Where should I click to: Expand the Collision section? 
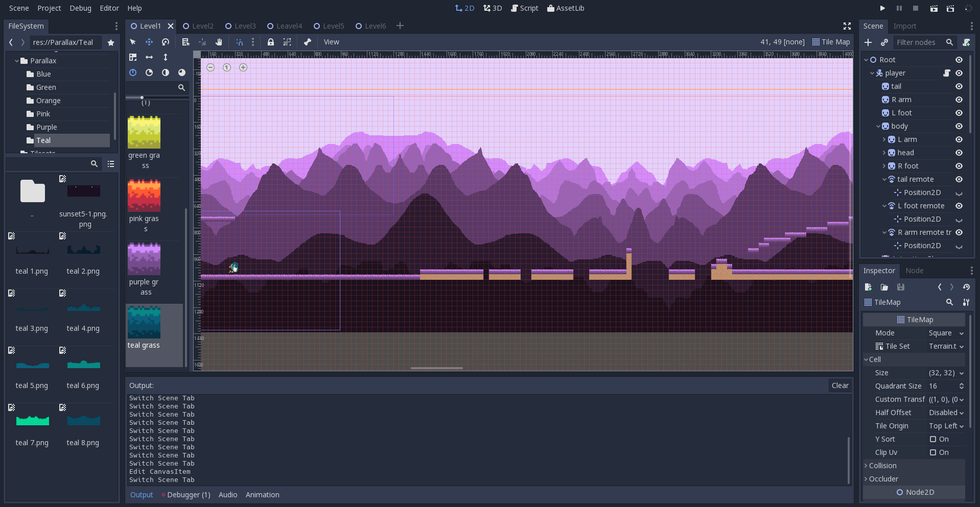tap(882, 466)
